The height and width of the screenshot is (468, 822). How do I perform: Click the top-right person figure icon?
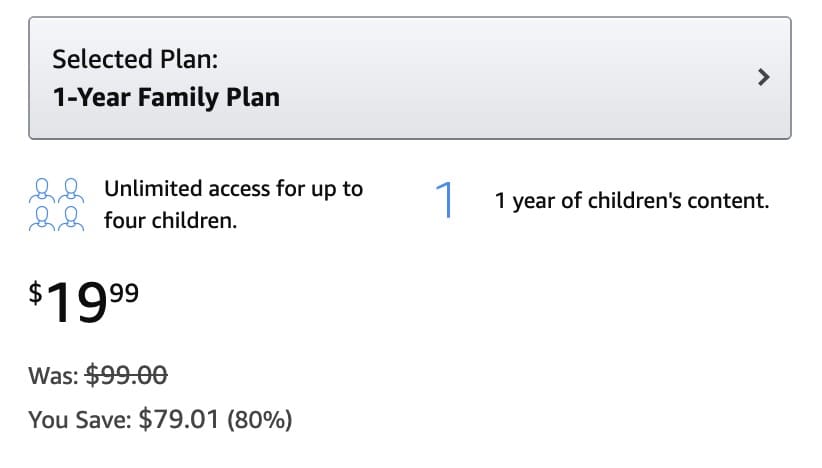pyautogui.click(x=70, y=189)
